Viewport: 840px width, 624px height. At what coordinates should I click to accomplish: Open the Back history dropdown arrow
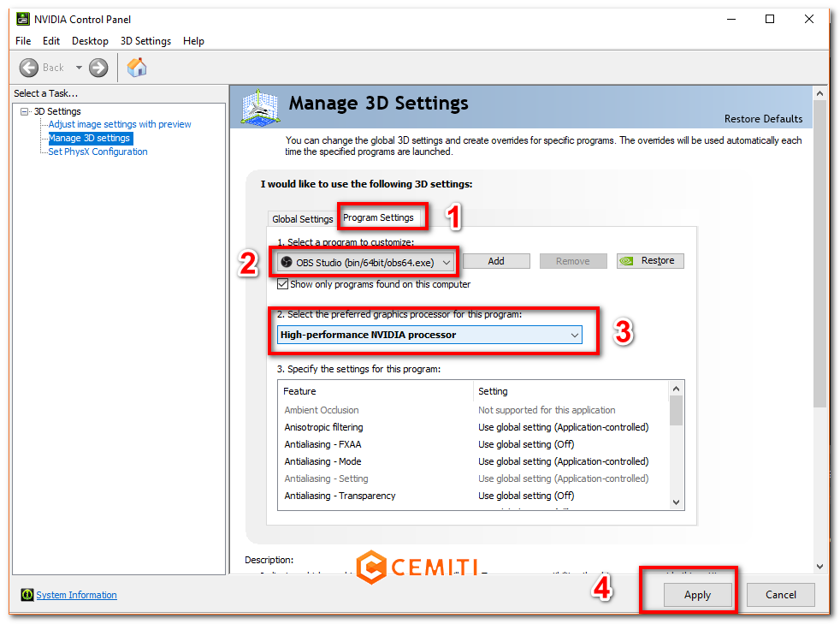(x=79, y=68)
